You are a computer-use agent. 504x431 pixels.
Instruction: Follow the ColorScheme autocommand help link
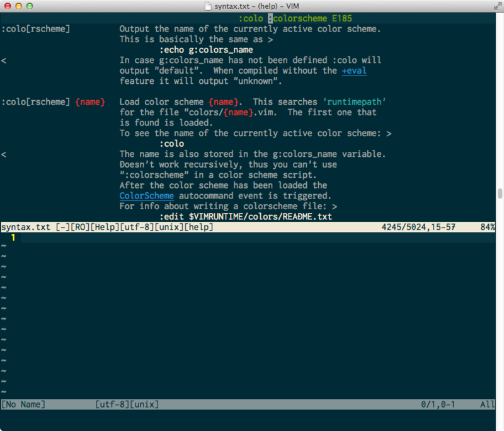click(147, 196)
